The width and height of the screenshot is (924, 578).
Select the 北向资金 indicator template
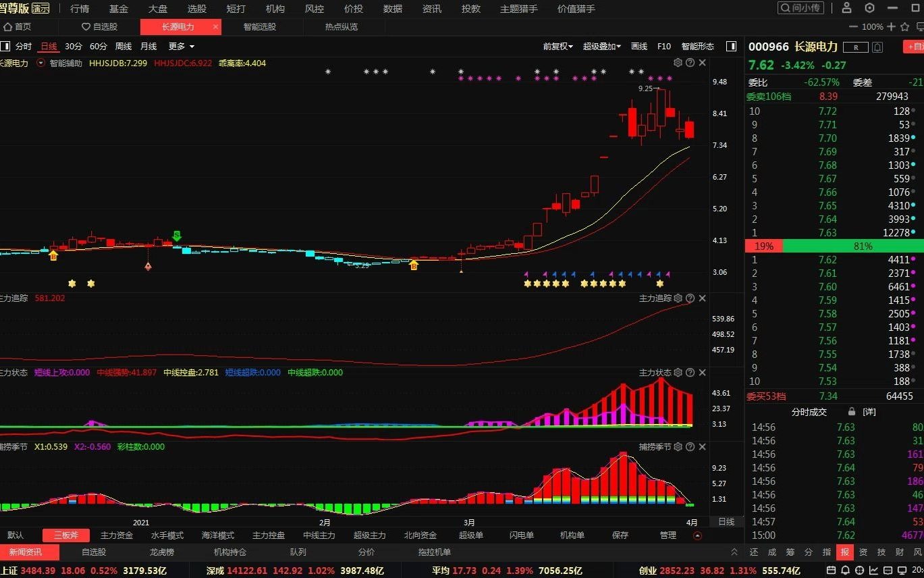[x=420, y=535]
